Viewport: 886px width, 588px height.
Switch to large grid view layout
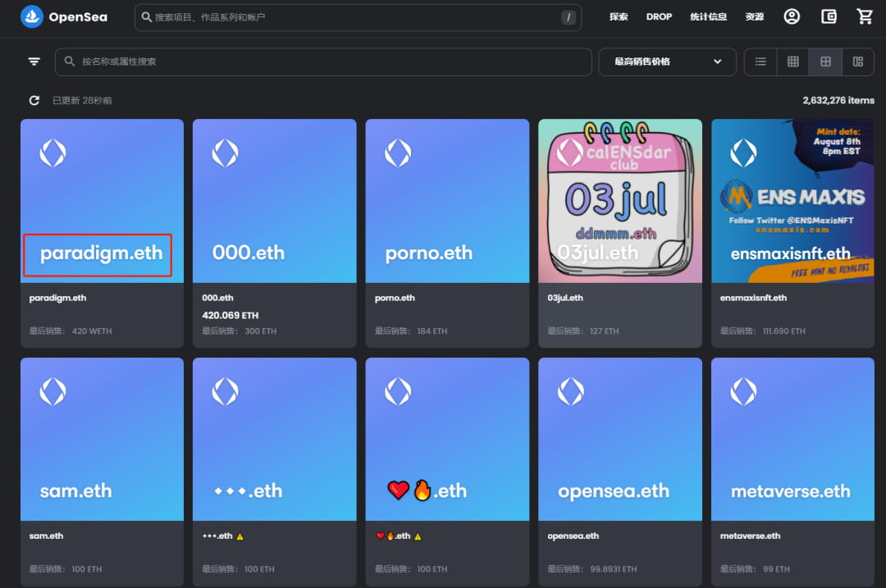pos(825,62)
